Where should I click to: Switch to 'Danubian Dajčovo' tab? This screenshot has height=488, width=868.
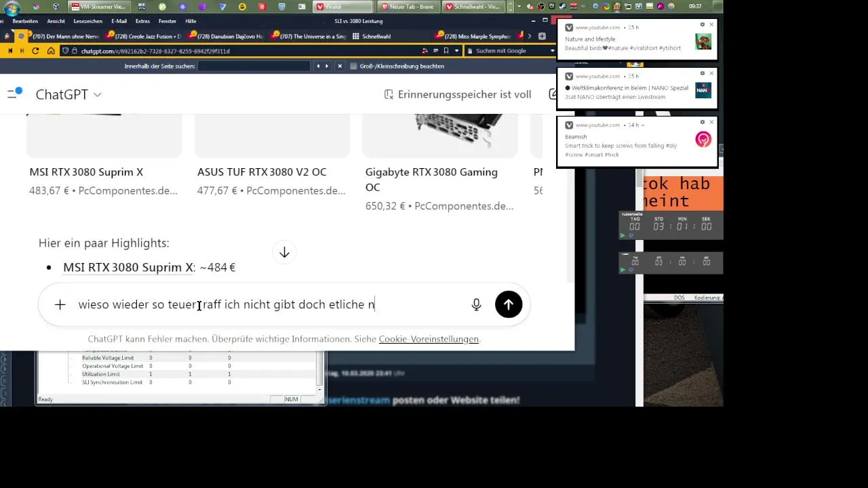pos(226,36)
